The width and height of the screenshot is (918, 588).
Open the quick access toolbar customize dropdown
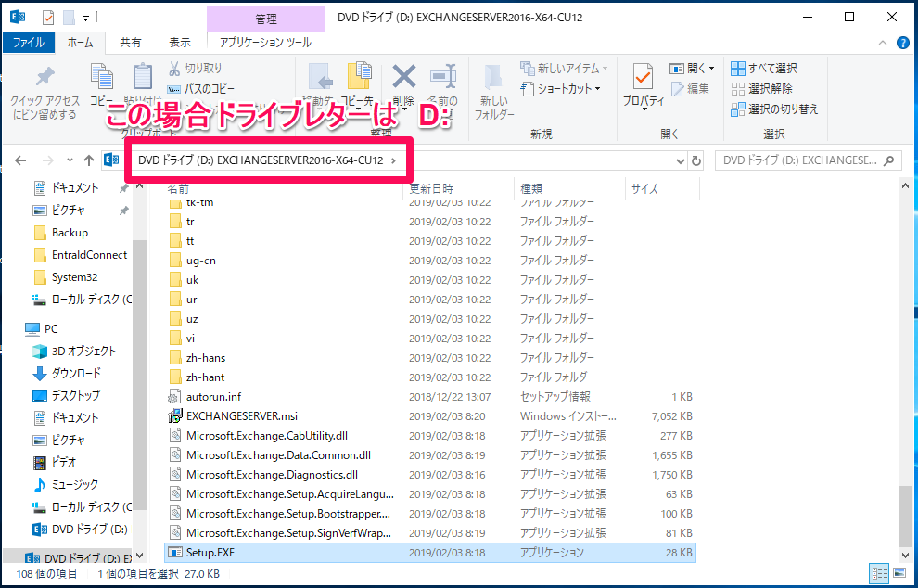[85, 19]
